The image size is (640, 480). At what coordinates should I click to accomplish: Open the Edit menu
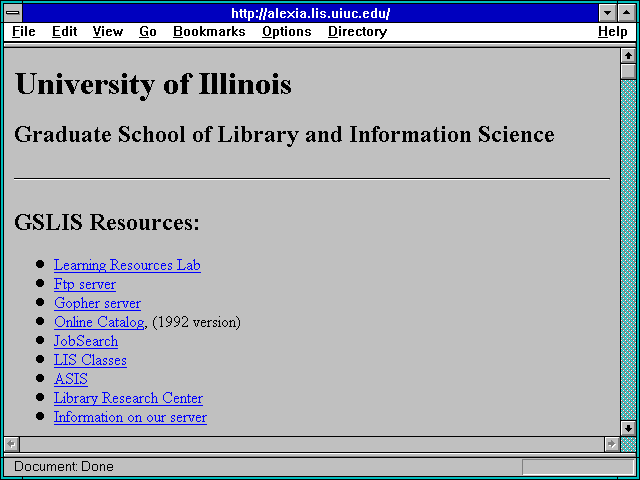tap(64, 32)
